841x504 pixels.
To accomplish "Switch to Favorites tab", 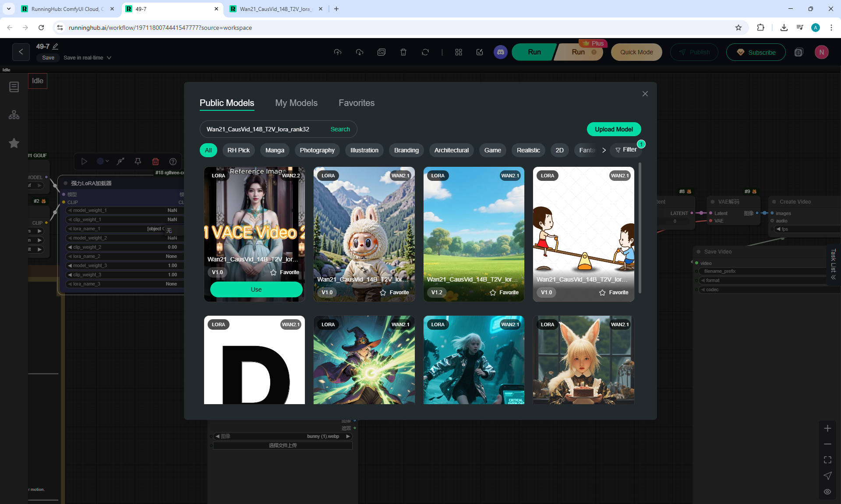I will pyautogui.click(x=356, y=103).
